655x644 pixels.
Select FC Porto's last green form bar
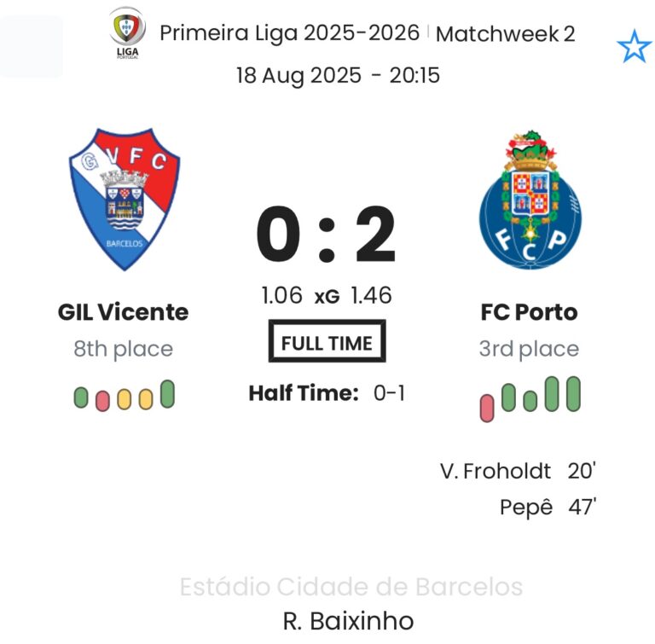573,394
